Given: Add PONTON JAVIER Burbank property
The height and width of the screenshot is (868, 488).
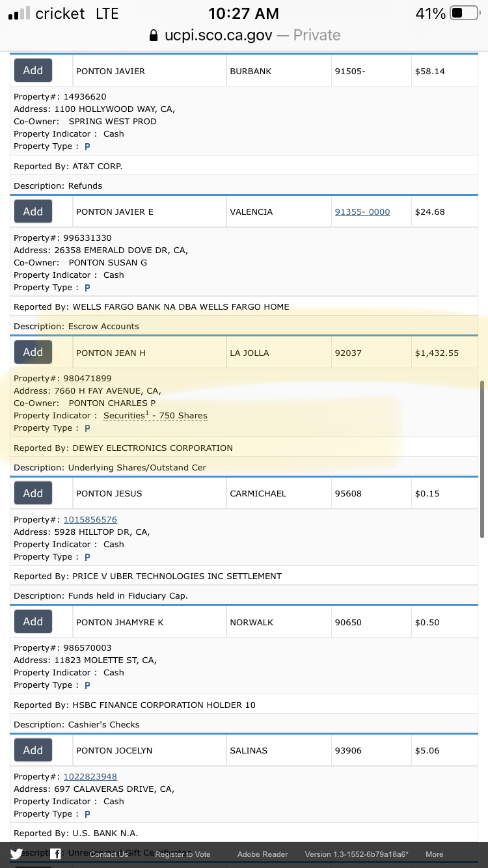Looking at the screenshot, I should [x=33, y=70].
